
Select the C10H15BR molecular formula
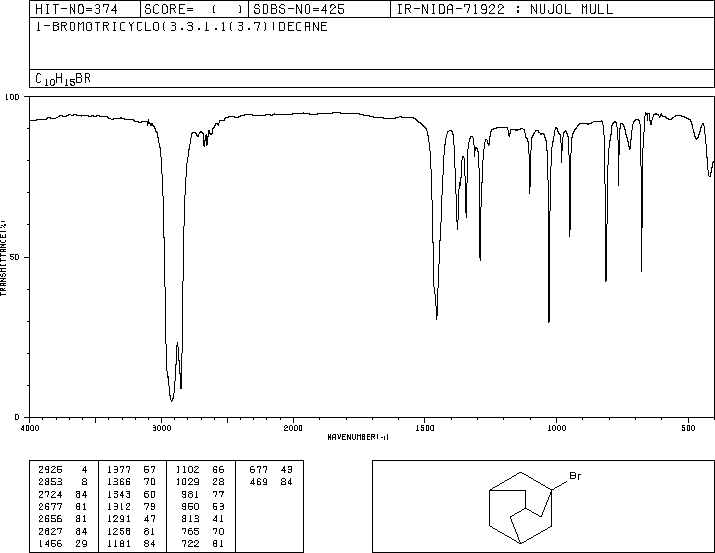[63, 79]
